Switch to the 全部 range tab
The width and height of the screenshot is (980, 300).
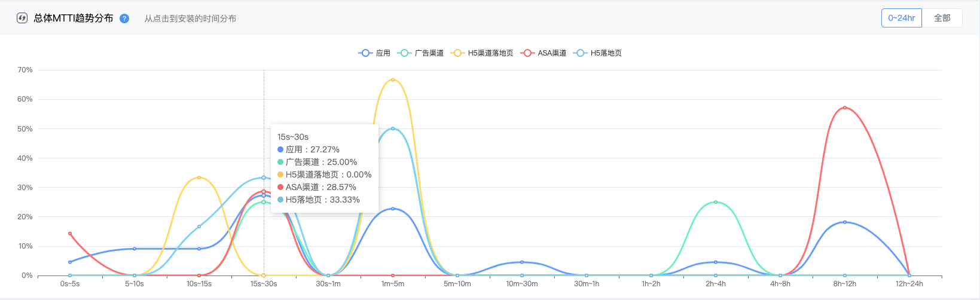click(x=942, y=18)
